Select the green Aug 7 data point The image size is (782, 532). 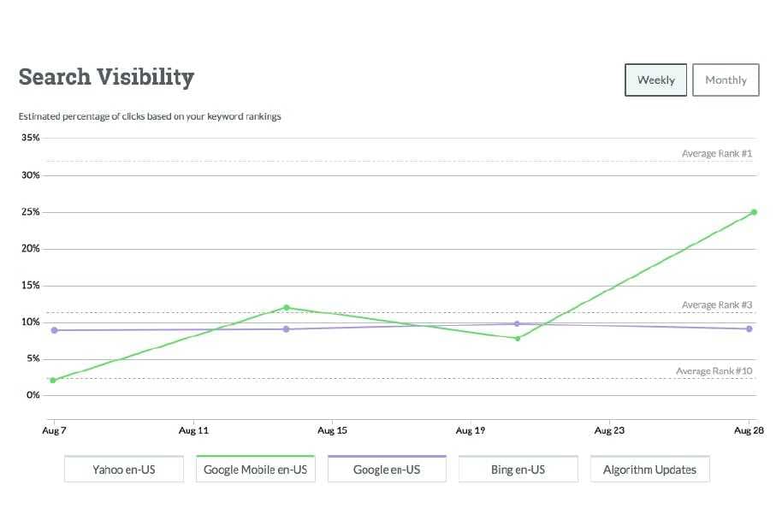click(x=53, y=380)
